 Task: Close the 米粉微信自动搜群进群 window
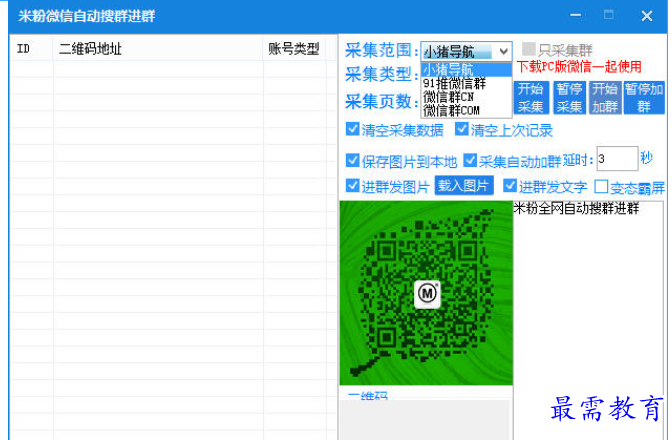click(x=647, y=16)
